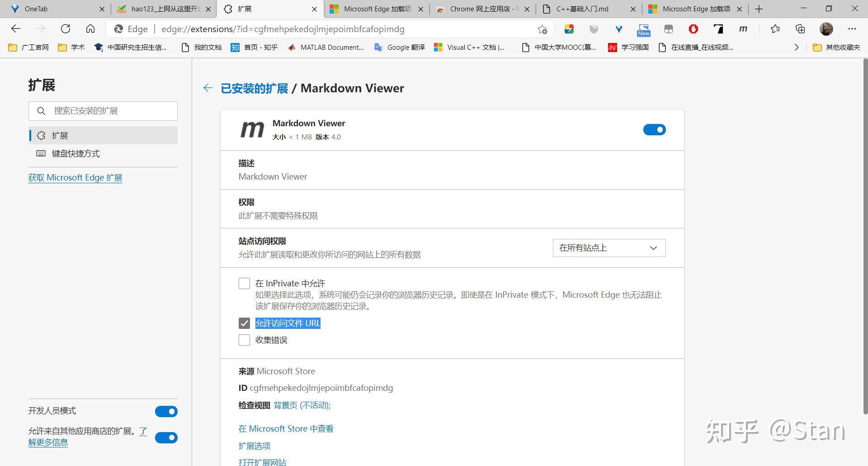Open the OneTab funnel extension icon

click(618, 29)
